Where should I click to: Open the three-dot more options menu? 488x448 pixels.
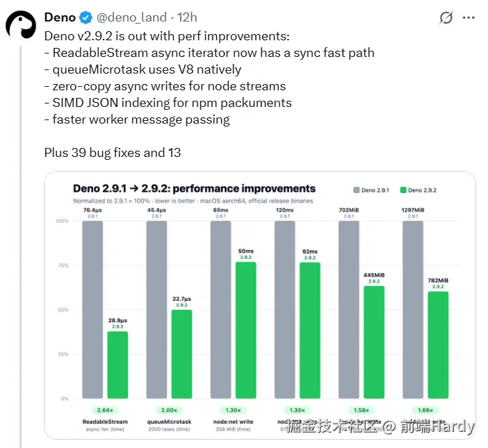point(469,18)
